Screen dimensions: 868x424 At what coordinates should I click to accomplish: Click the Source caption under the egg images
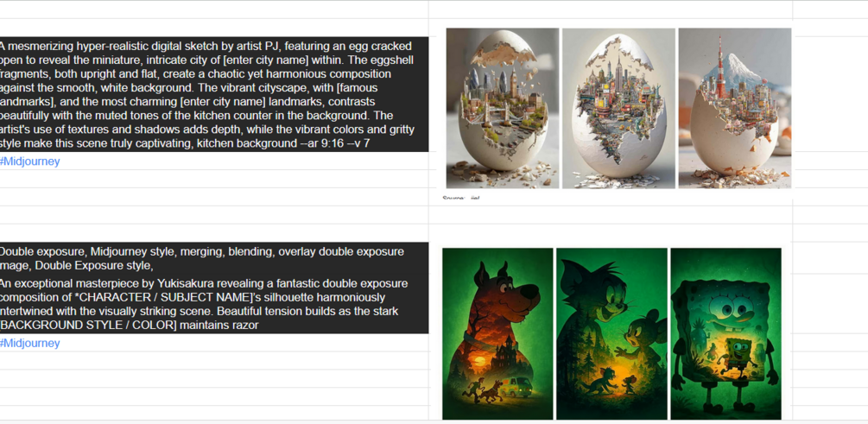click(461, 198)
